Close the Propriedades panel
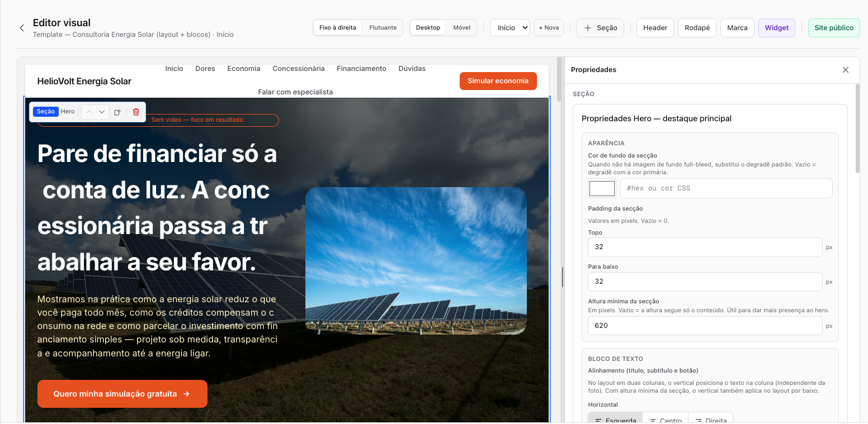868x424 pixels. tap(846, 70)
